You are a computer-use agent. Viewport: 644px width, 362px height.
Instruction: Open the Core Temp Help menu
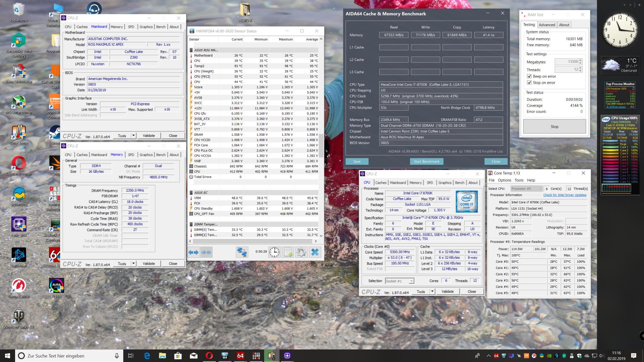(531, 180)
